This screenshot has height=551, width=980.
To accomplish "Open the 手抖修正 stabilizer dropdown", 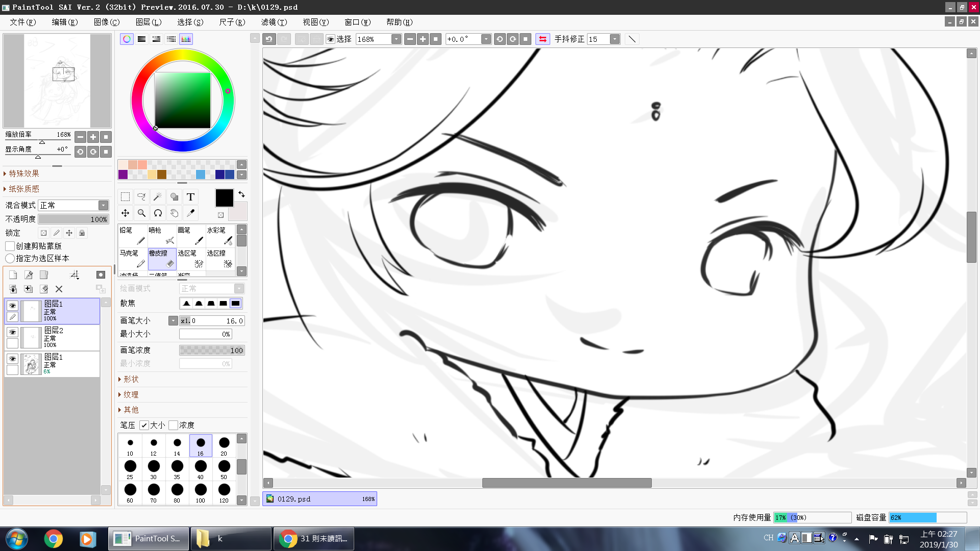I will (615, 39).
